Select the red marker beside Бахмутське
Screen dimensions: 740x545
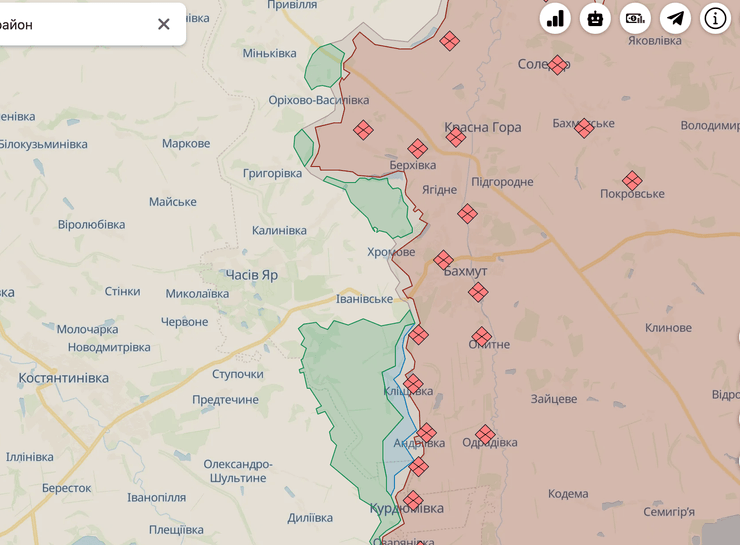(584, 128)
